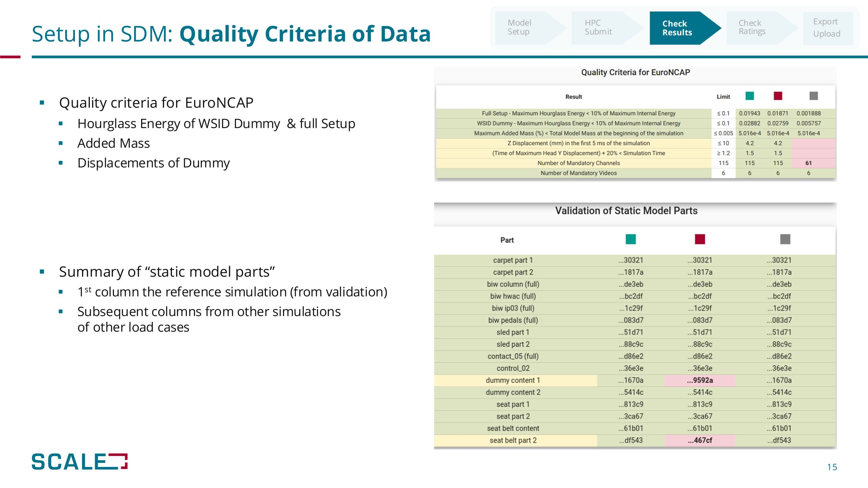Screen dimensions: 868x488
Task: Select the 'WSID Dummy - Maximum Hourglass Energy' row
Action: (x=635, y=123)
